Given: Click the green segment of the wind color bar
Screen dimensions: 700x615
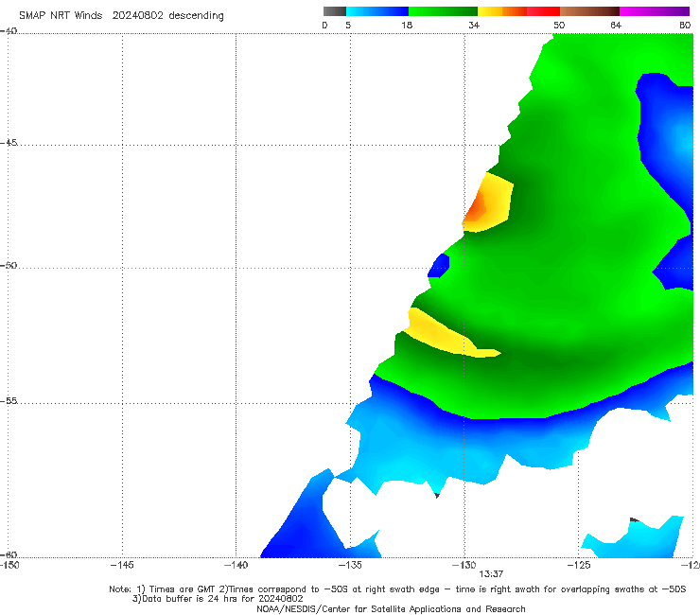Looking at the screenshot, I should (x=443, y=11).
